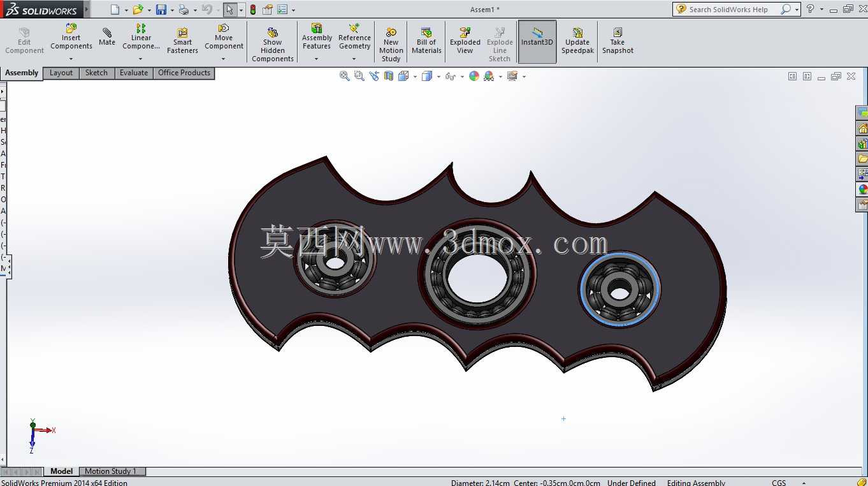Open the search type dropdown in the help search box
Screen dimensions: 868x486
click(797, 10)
